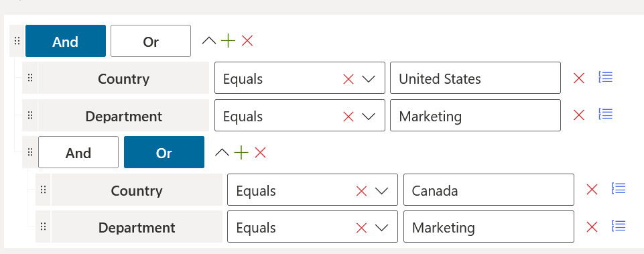644x254 pixels.
Task: Switch top-level group to Or
Action: click(x=151, y=41)
